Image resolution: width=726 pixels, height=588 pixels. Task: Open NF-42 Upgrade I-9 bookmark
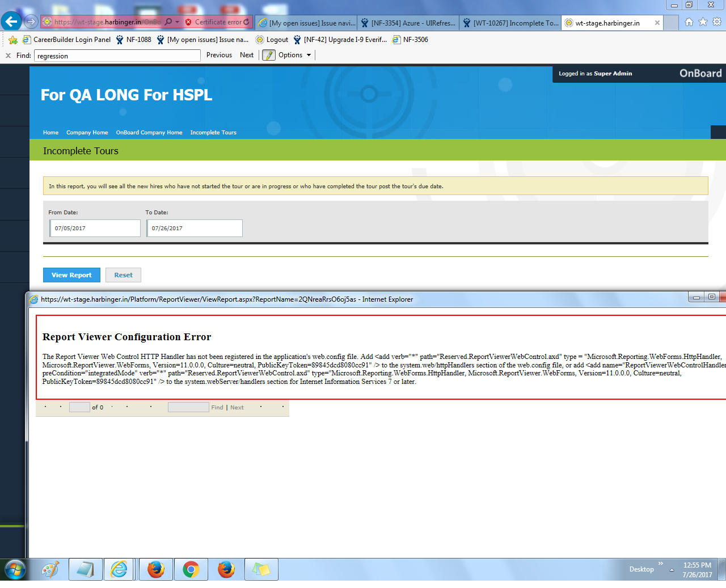pyautogui.click(x=340, y=40)
